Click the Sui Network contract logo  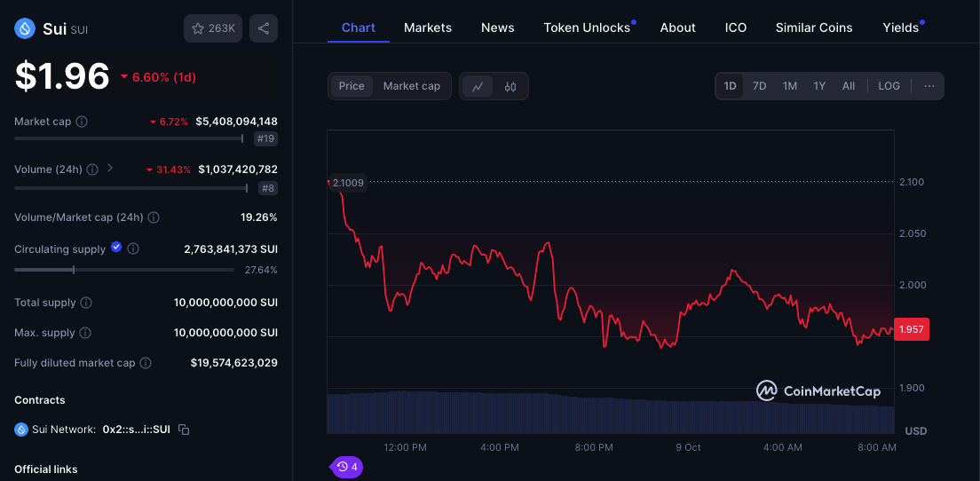pyautogui.click(x=21, y=430)
